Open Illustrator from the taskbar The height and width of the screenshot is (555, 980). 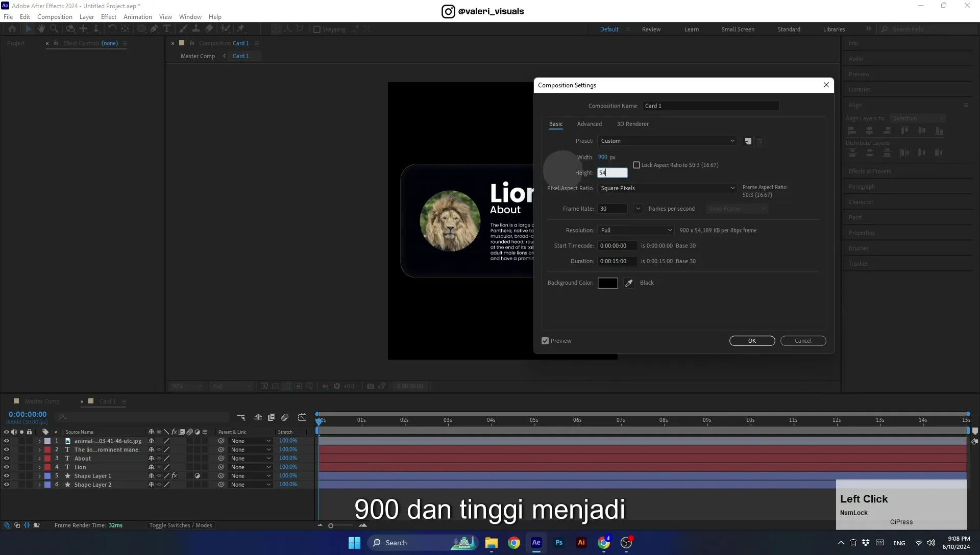click(581, 543)
